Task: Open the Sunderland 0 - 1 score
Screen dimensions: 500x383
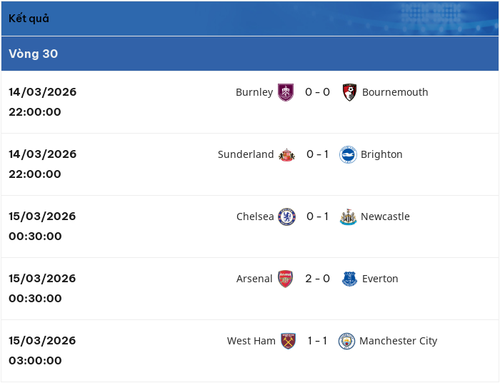Action: 317,154
